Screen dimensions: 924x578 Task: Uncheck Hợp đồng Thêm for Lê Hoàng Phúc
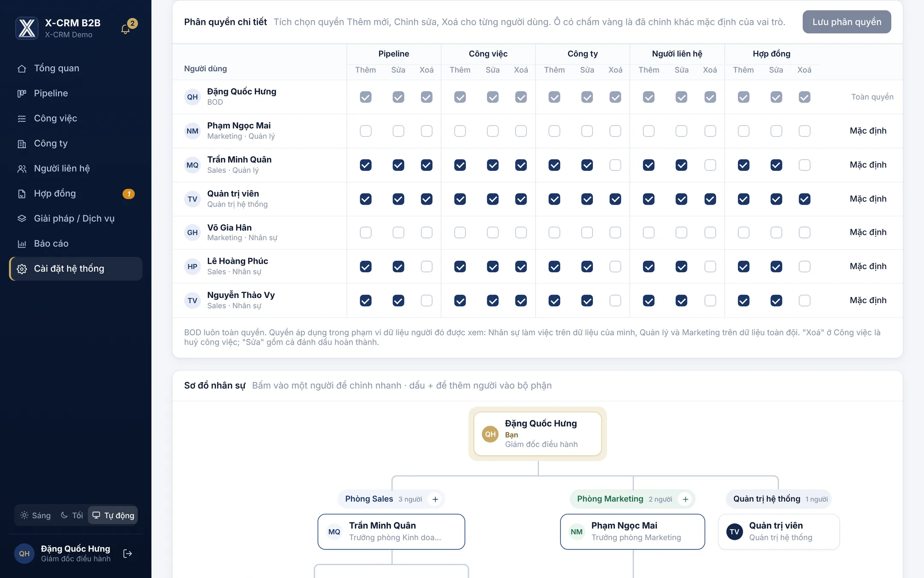pyautogui.click(x=743, y=267)
